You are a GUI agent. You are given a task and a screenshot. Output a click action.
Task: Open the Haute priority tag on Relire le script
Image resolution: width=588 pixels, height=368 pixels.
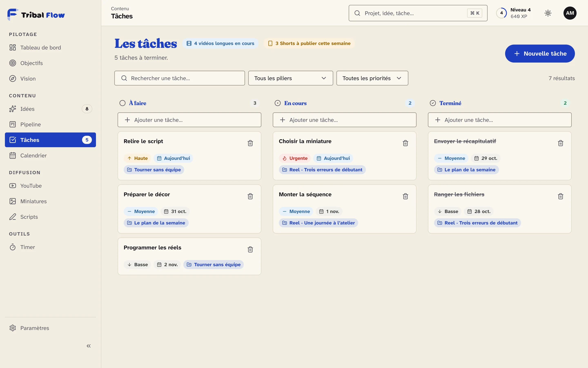tap(137, 158)
